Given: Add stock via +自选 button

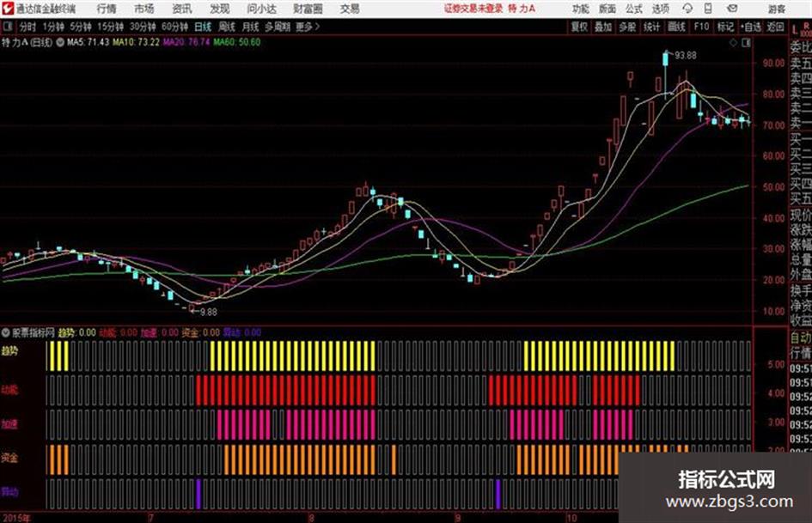Looking at the screenshot, I should click(x=751, y=27).
